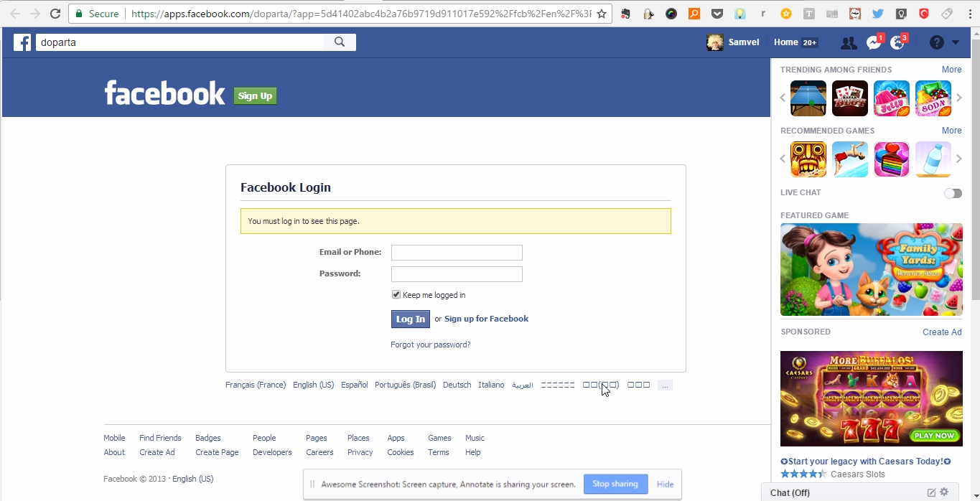Click the color wheel extension icon
Screen dimensions: 980x501
coord(671,14)
